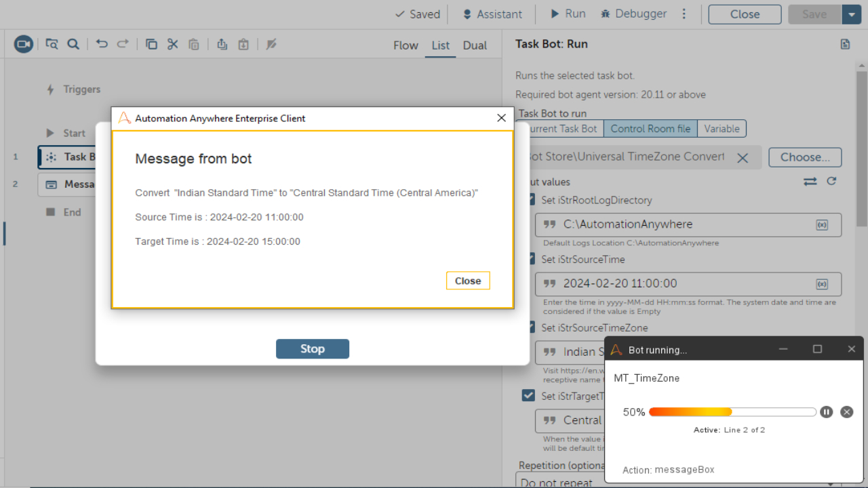Open the more options vertical dots menu

click(x=684, y=14)
